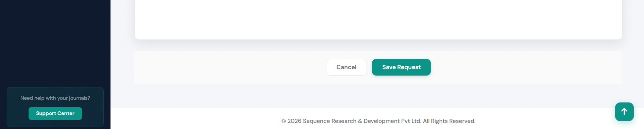The image size is (644, 129).
Task: Click the word "Request" on green button
Action: 409,67
